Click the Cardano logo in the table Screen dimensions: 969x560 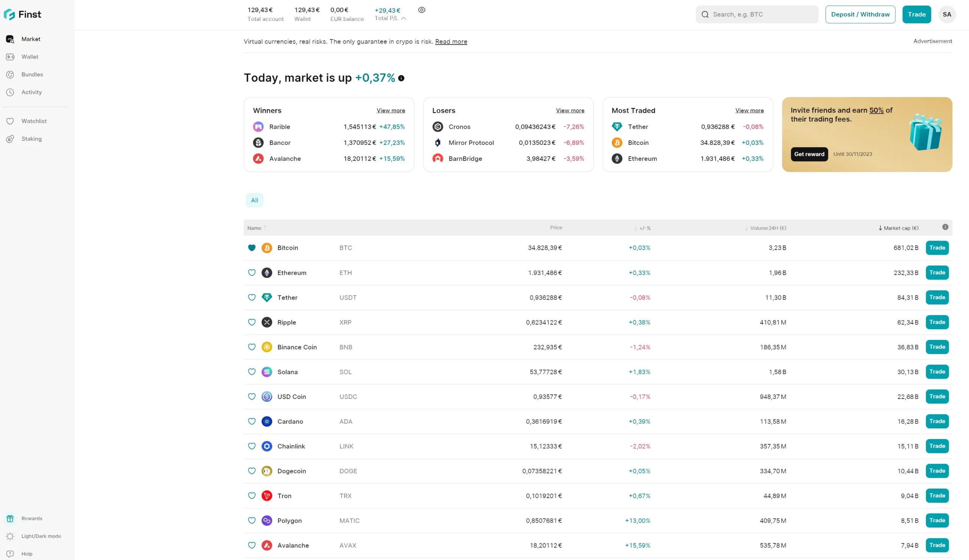(267, 422)
